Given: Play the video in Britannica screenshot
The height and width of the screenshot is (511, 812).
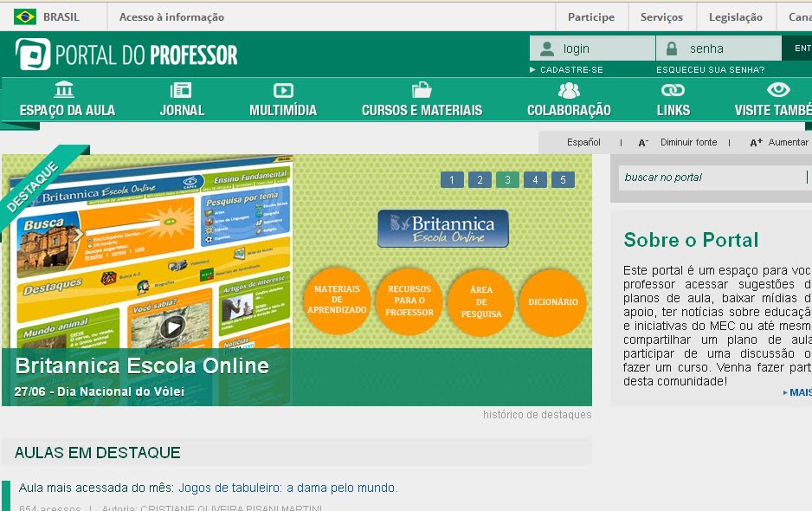Looking at the screenshot, I should click(172, 327).
